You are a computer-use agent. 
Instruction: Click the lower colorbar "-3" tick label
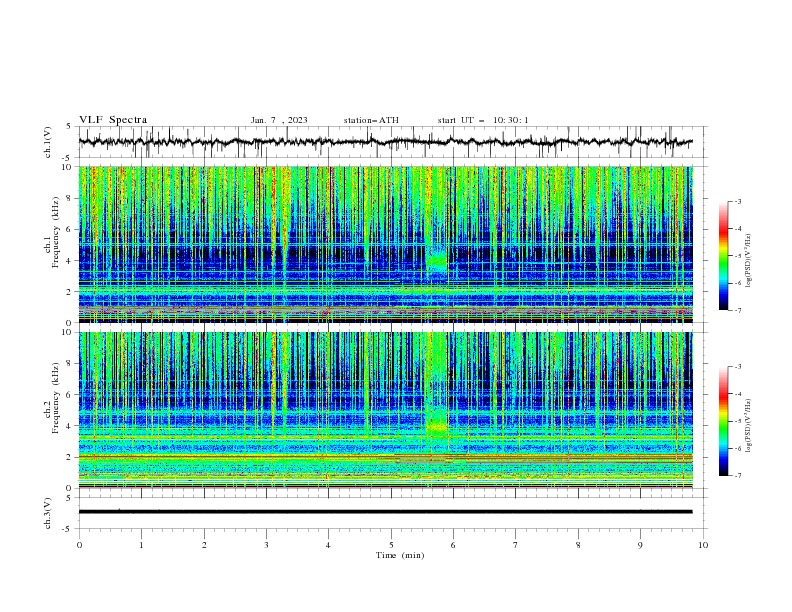(738, 367)
